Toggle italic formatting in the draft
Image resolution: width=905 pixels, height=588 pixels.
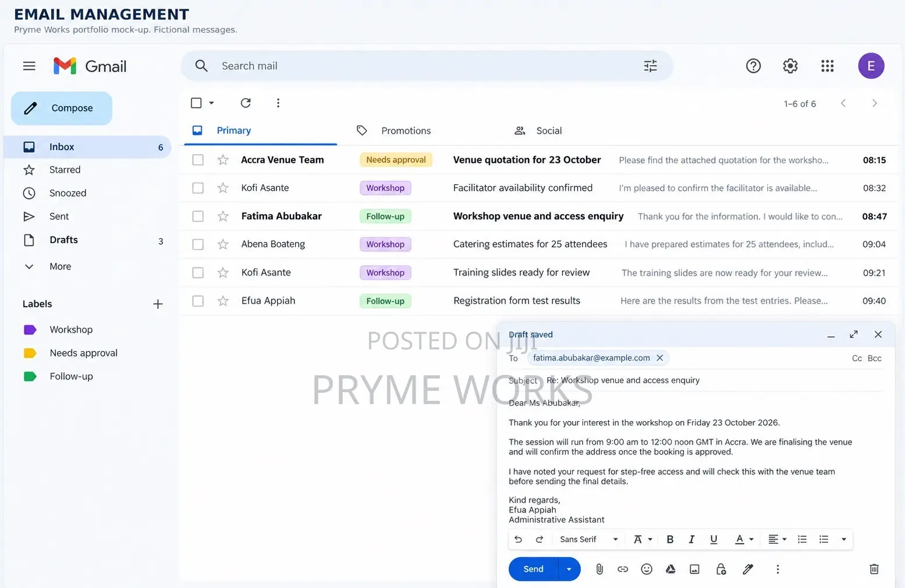coord(691,539)
